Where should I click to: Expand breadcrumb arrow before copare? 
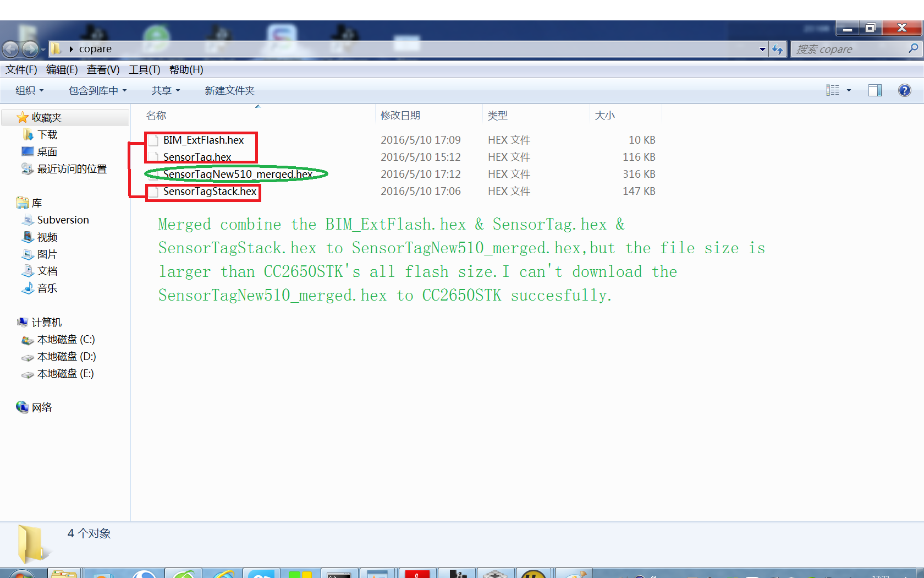[71, 49]
